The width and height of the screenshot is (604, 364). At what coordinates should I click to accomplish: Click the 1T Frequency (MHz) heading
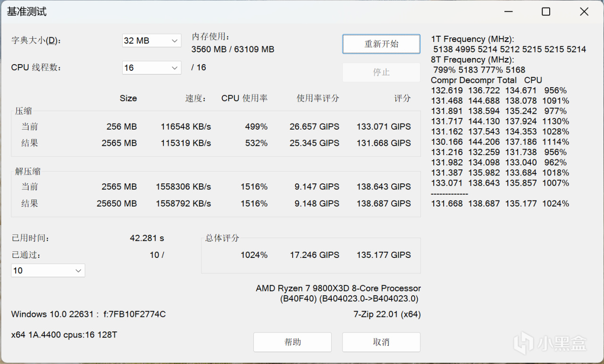pyautogui.click(x=472, y=39)
